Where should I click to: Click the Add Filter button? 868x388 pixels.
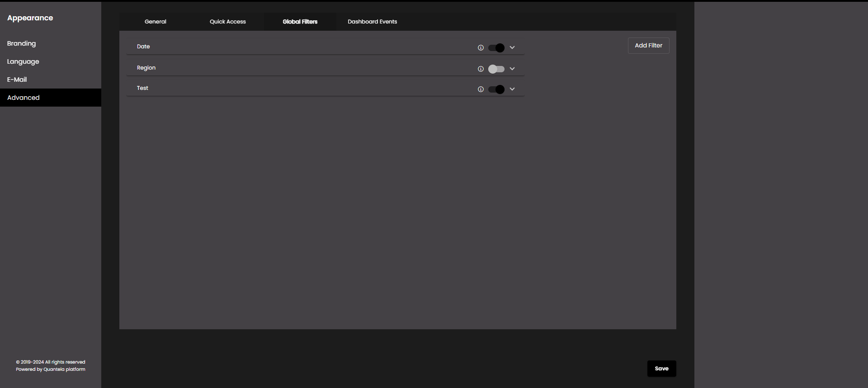[649, 46]
